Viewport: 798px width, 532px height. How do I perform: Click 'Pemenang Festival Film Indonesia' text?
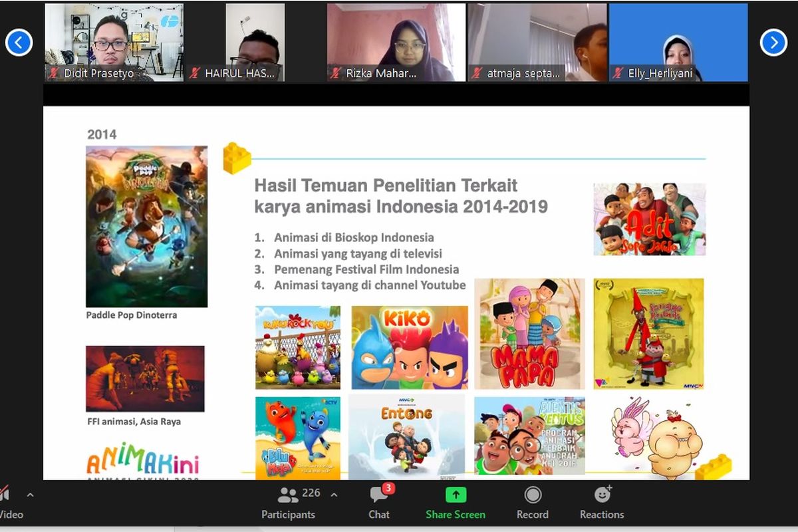366,269
